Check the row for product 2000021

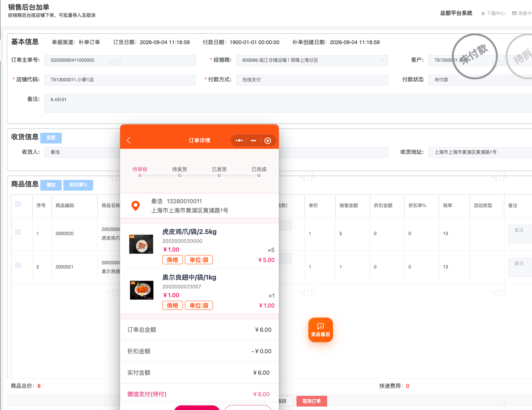tap(18, 265)
